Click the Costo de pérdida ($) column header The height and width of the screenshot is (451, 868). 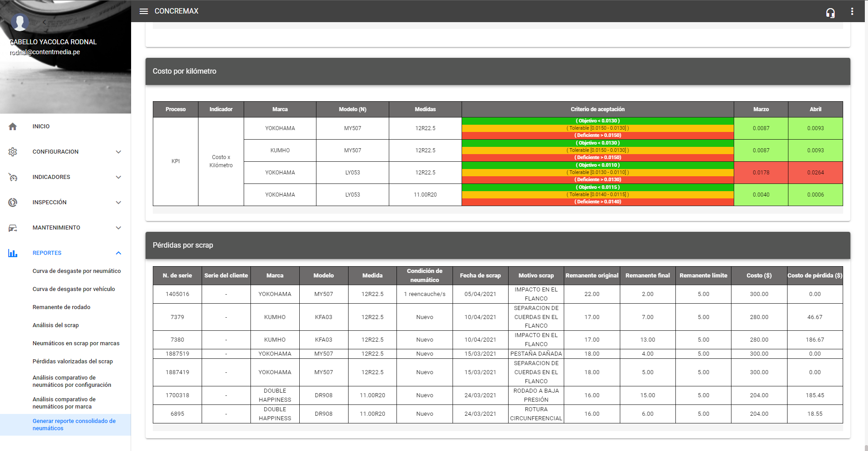pos(815,276)
